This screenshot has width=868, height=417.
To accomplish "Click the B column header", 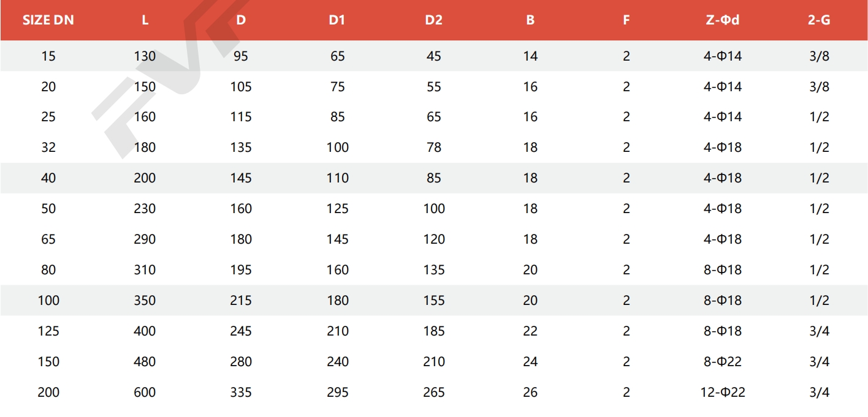I will (530, 20).
